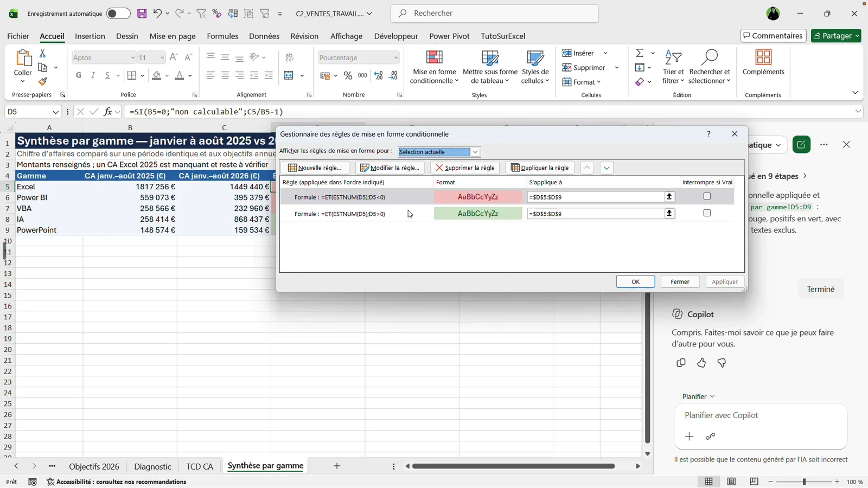
Task: Apply percent style number format
Action: (x=348, y=75)
